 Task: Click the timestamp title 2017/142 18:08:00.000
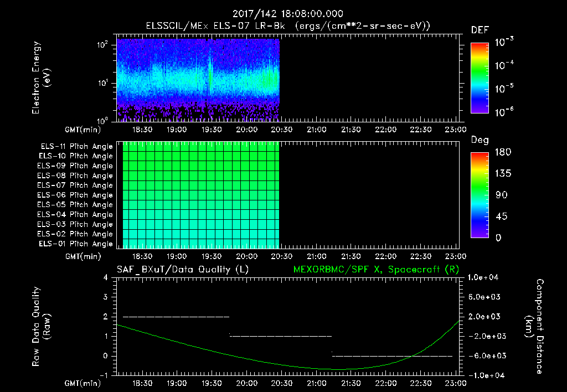point(288,14)
